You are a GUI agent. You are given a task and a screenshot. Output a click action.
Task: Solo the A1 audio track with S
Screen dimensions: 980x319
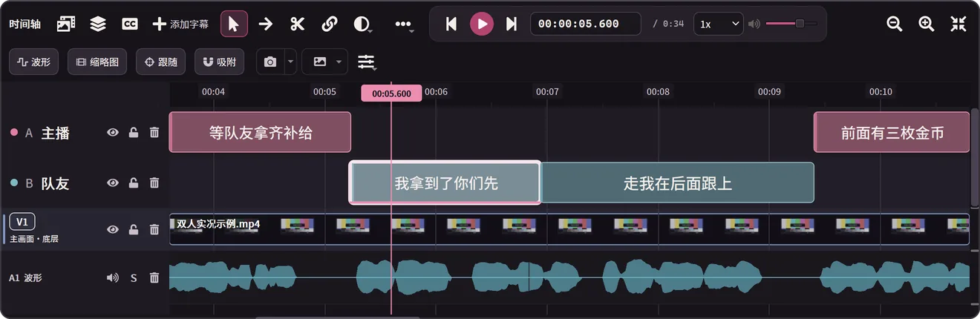pyautogui.click(x=134, y=278)
